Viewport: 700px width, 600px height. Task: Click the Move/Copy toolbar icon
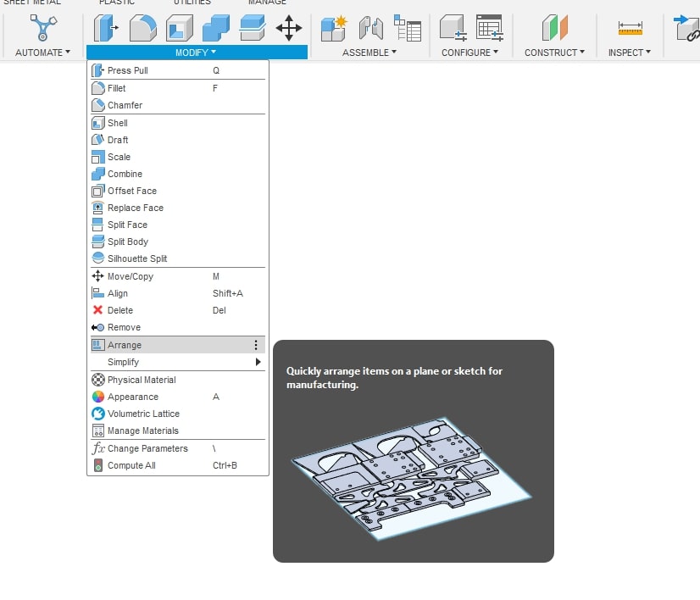tap(289, 28)
